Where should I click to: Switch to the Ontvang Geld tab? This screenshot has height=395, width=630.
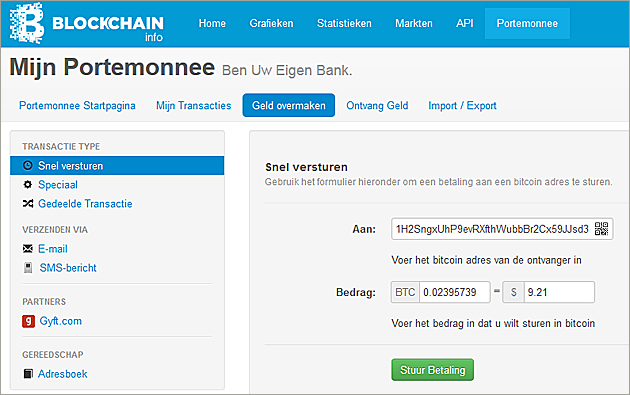click(377, 105)
